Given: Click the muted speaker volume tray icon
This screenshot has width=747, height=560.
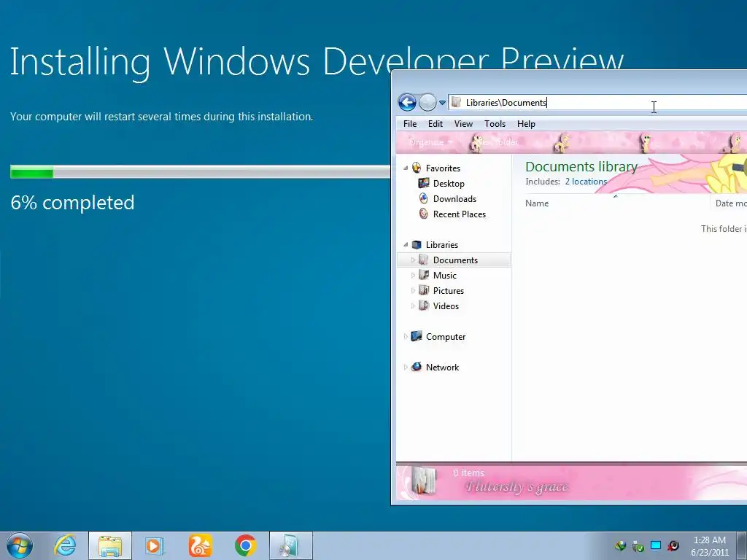Looking at the screenshot, I should (673, 545).
